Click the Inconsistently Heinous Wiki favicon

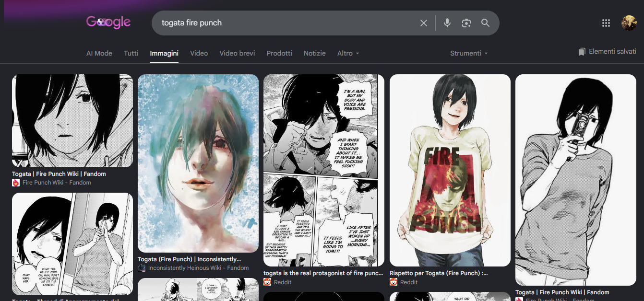(x=142, y=268)
